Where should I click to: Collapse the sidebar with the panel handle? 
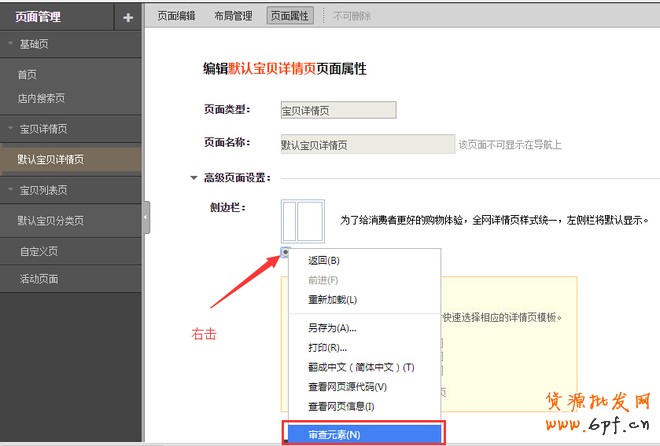pyautogui.click(x=147, y=215)
